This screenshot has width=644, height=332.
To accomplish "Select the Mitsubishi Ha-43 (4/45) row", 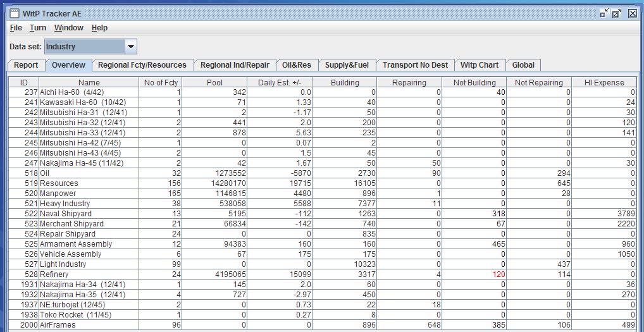I will pyautogui.click(x=323, y=152).
